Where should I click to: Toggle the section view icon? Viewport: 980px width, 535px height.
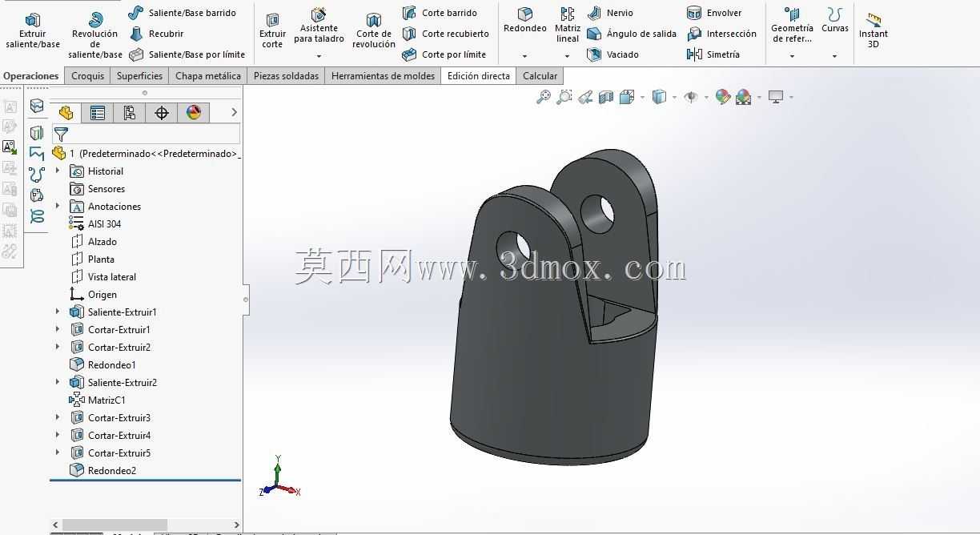point(606,97)
